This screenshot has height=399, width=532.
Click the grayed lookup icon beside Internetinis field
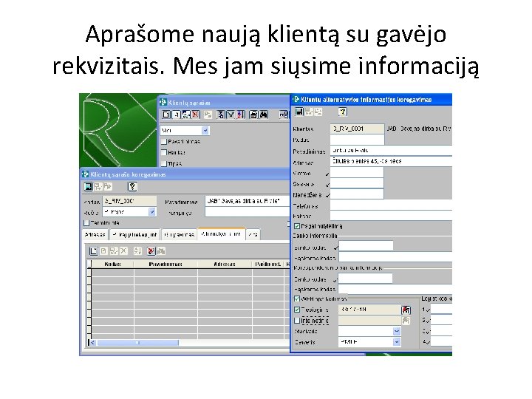(x=406, y=320)
